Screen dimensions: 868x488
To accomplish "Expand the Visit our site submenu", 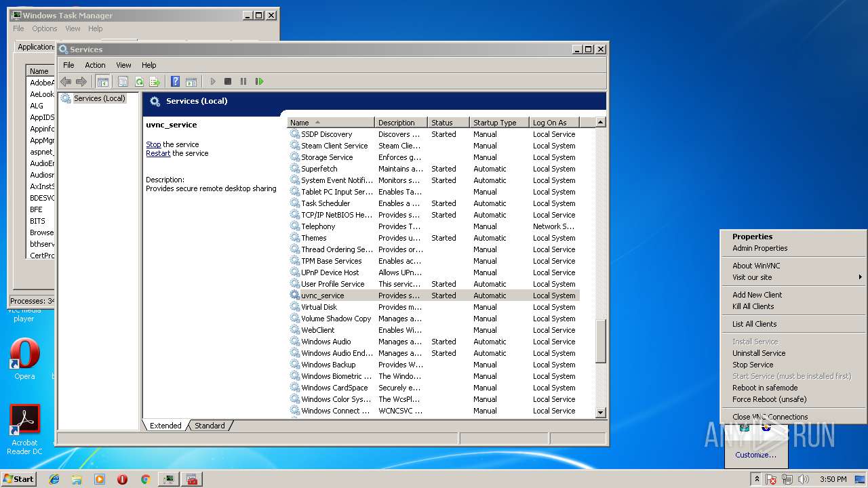I will click(x=793, y=277).
